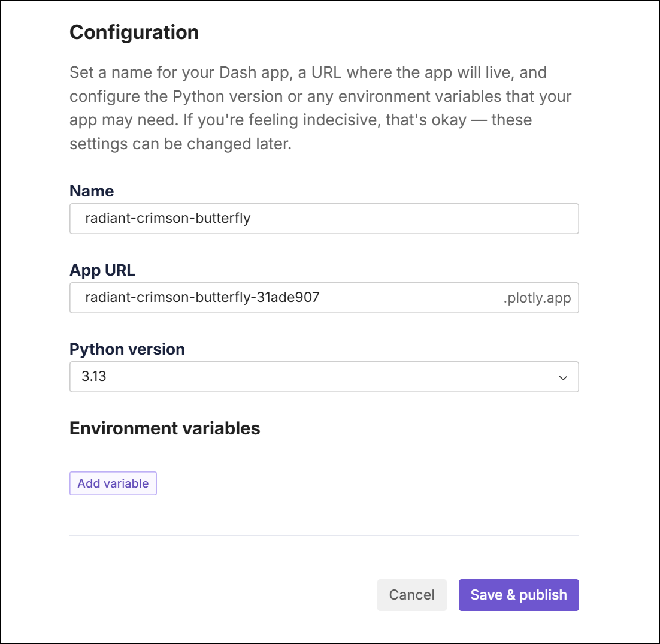660x644 pixels.
Task: Click the divider line above the action buttons
Action: (x=323, y=535)
